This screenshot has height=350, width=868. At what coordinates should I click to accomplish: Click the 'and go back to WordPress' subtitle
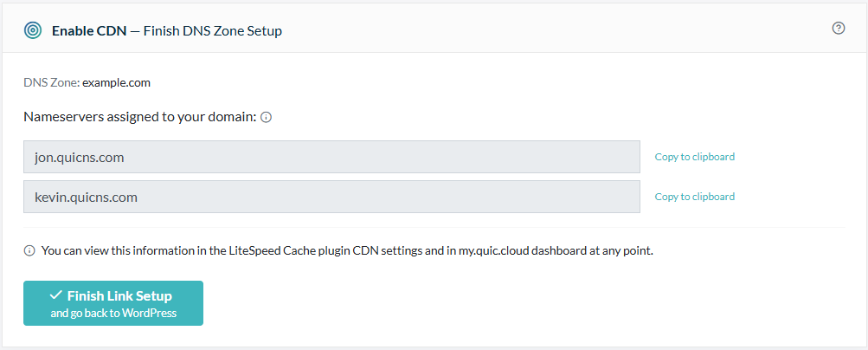(113, 314)
